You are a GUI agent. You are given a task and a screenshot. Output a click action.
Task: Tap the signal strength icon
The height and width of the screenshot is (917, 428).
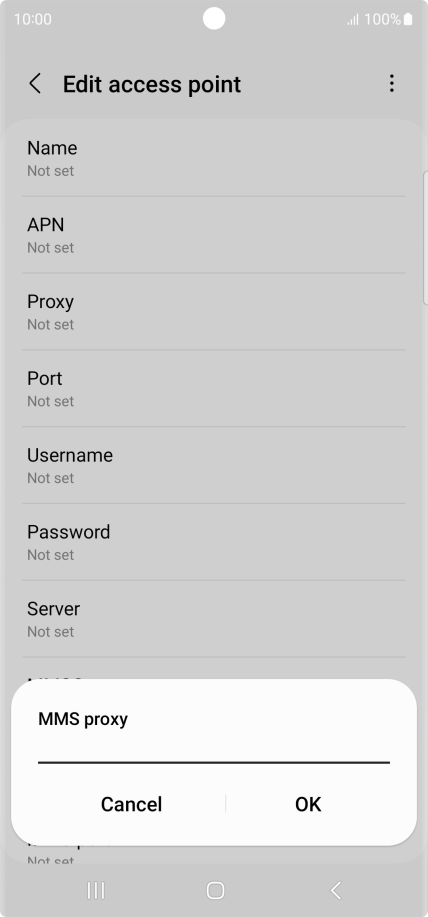point(353,20)
